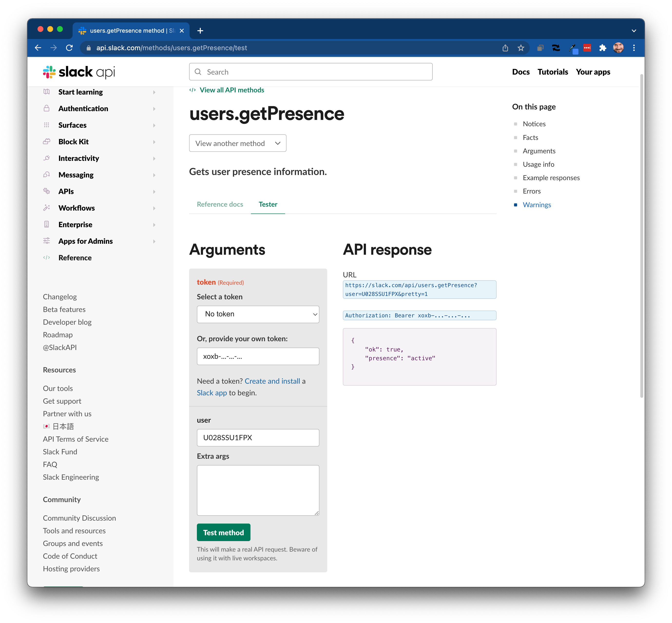Open the View another method dropdown

tap(238, 143)
